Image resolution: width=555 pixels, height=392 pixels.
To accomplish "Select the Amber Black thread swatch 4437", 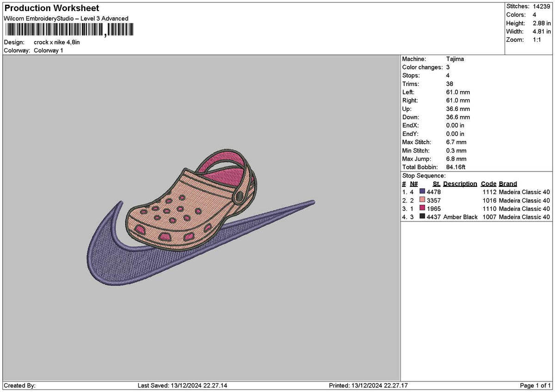I will point(421,217).
